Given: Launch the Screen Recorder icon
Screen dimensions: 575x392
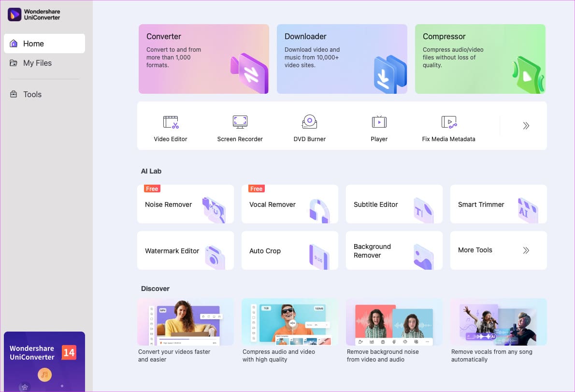Looking at the screenshot, I should [240, 122].
